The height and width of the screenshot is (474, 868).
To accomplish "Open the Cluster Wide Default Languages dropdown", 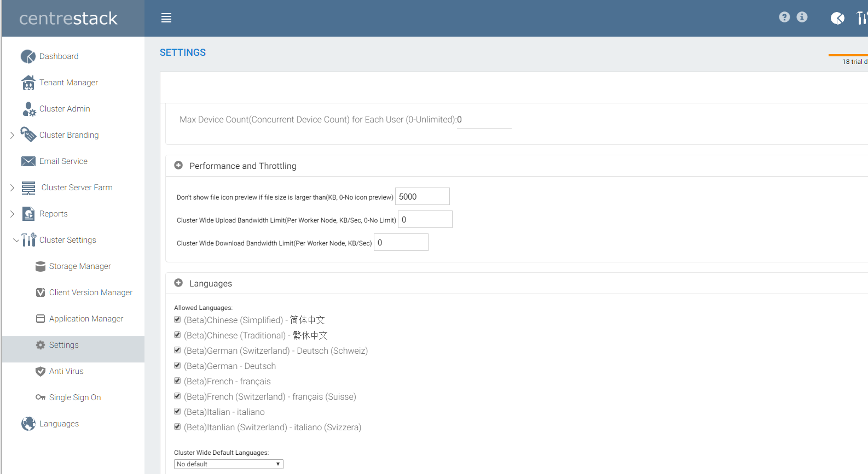I will [229, 464].
